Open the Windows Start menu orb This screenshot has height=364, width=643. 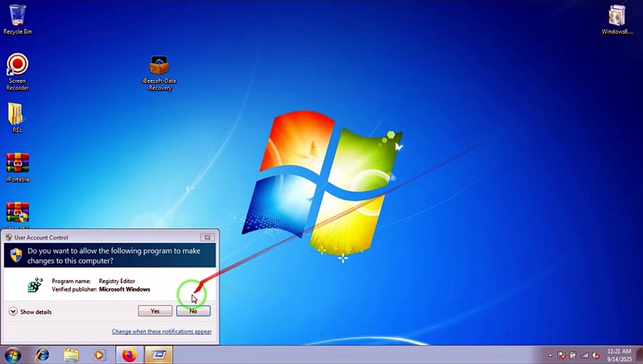click(13, 355)
